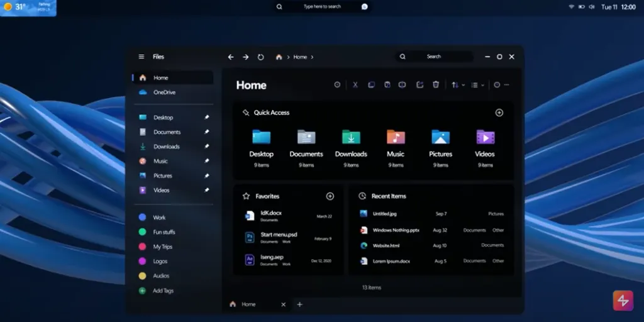The height and width of the screenshot is (322, 644).
Task: Open Downloads from the sidebar
Action: click(x=172, y=147)
